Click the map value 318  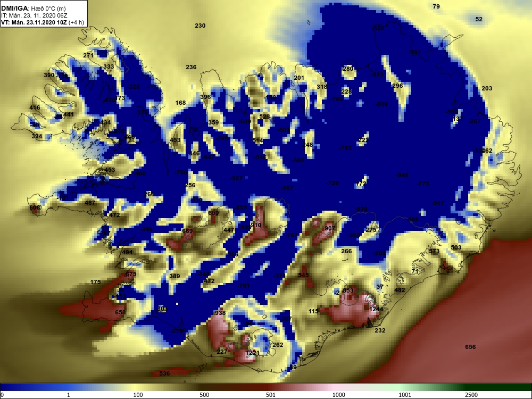click(322, 87)
